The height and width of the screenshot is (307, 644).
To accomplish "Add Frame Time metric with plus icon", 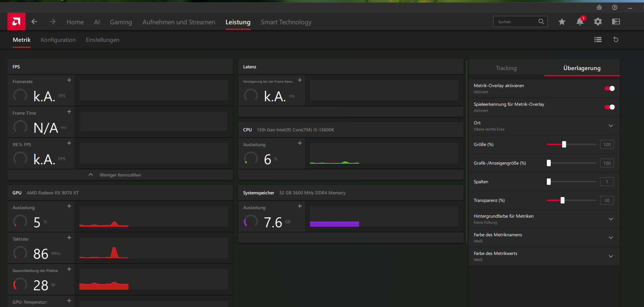I will pyautogui.click(x=69, y=112).
